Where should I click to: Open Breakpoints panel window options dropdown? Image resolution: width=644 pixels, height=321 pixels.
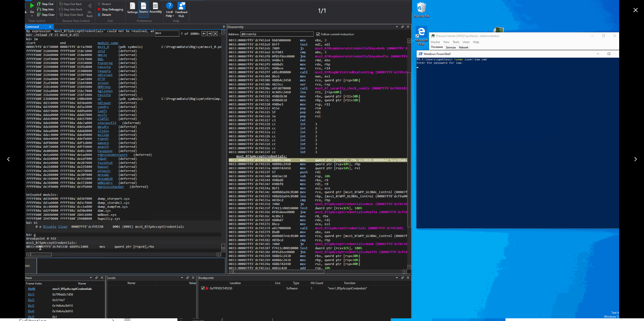point(396,278)
